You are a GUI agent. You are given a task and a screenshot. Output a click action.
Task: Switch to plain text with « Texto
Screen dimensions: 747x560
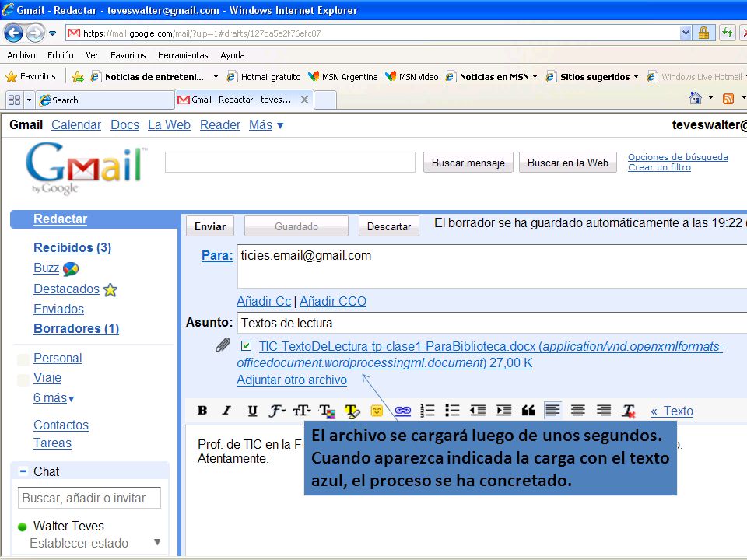[x=672, y=411]
